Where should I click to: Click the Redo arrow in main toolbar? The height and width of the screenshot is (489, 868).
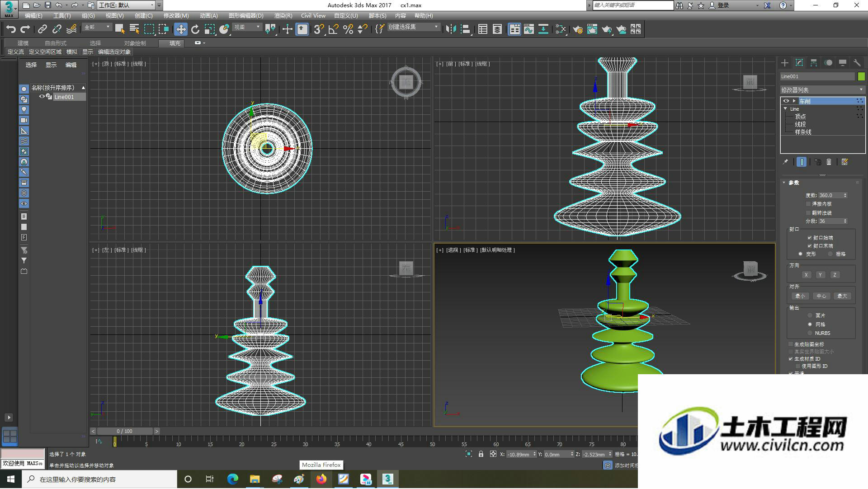pos(25,29)
